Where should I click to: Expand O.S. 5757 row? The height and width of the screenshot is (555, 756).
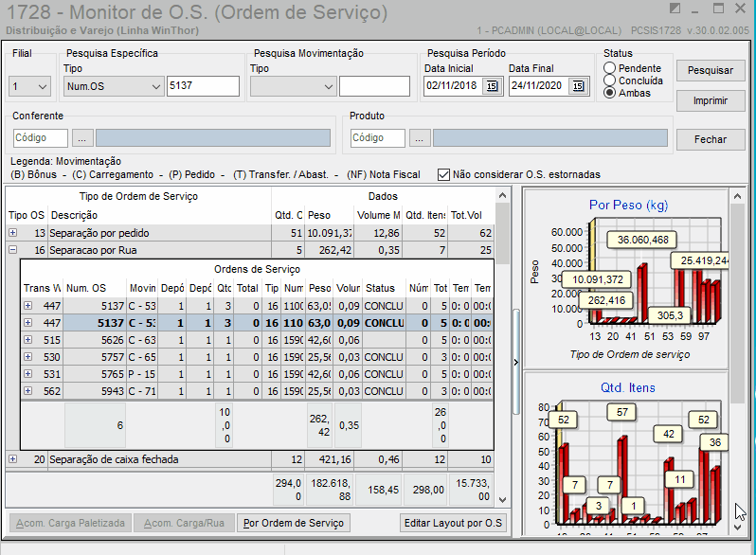[28, 357]
